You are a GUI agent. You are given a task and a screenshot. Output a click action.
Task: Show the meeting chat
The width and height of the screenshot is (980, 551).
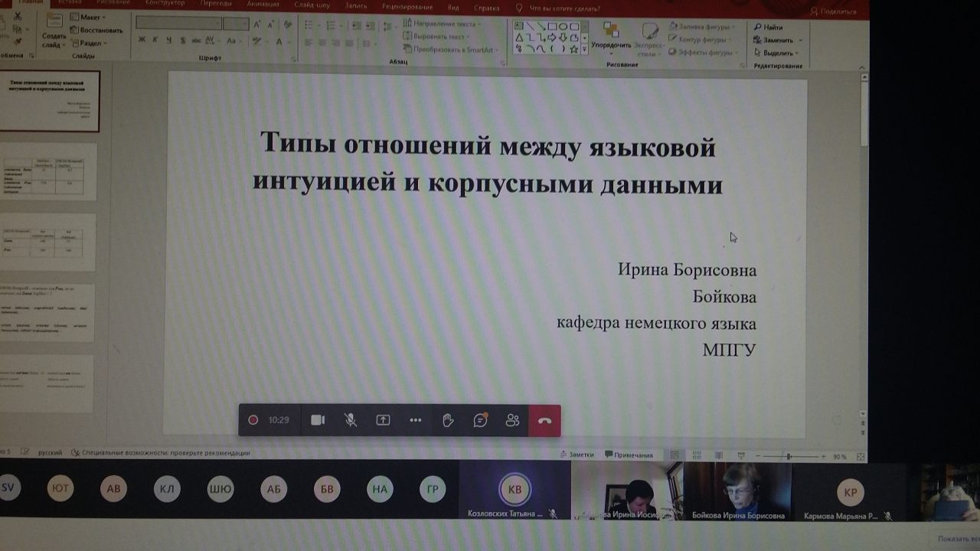click(480, 420)
